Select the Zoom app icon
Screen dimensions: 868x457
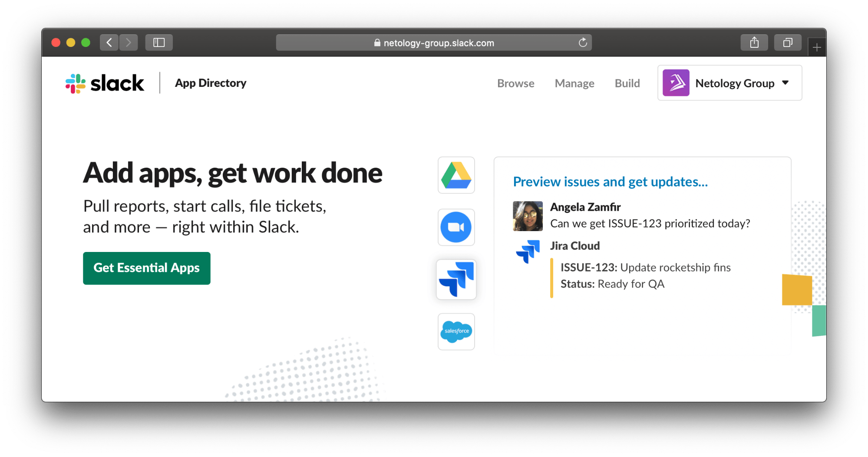456,227
